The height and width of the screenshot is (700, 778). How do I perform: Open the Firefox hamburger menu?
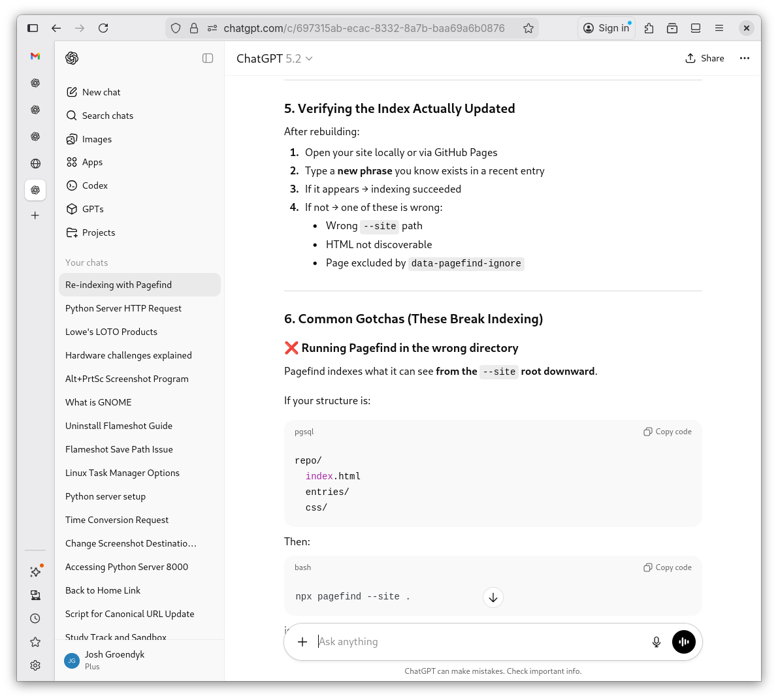click(x=719, y=28)
